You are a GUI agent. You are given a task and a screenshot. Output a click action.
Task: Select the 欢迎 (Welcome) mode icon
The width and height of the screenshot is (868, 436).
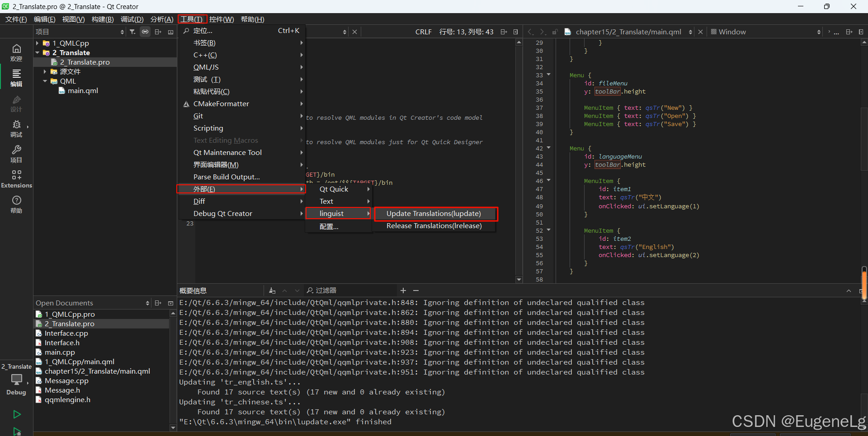16,52
